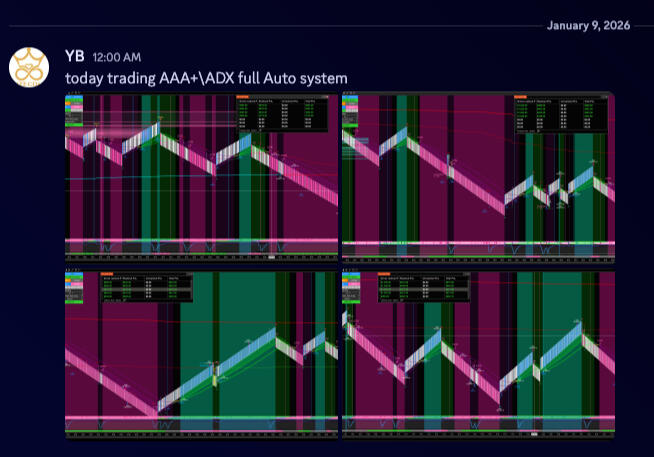Open the bottom-right chart image
Viewport: 654px width, 457px height.
coord(477,352)
